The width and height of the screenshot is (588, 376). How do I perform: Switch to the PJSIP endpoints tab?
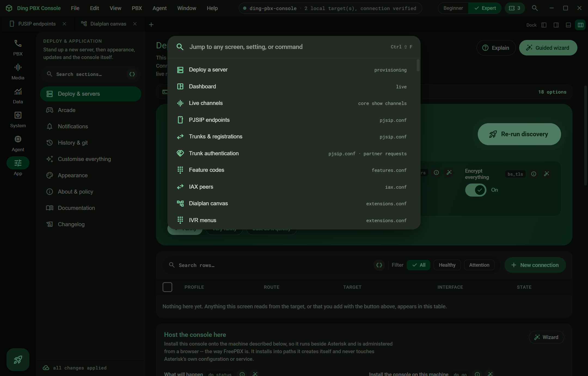tap(37, 24)
